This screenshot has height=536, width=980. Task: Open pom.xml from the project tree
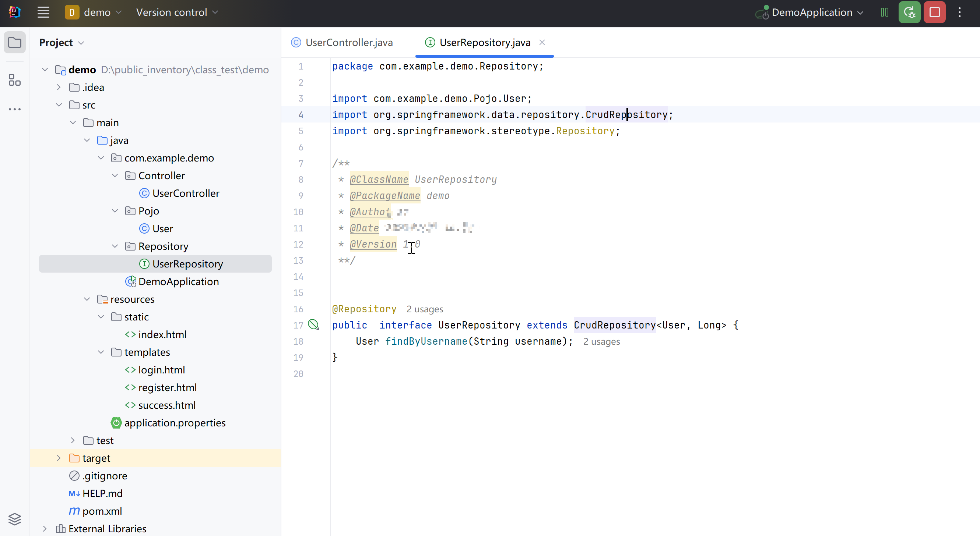pos(102,511)
